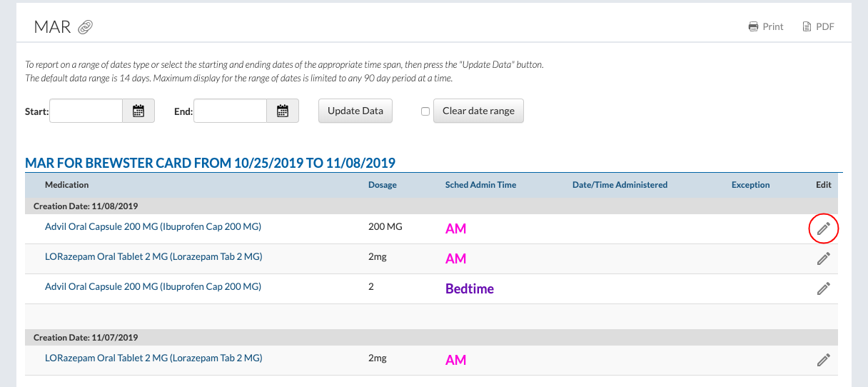Open the 11/08/2019 LORazepam Oral Tablet link
This screenshot has height=387, width=868.
click(x=153, y=257)
